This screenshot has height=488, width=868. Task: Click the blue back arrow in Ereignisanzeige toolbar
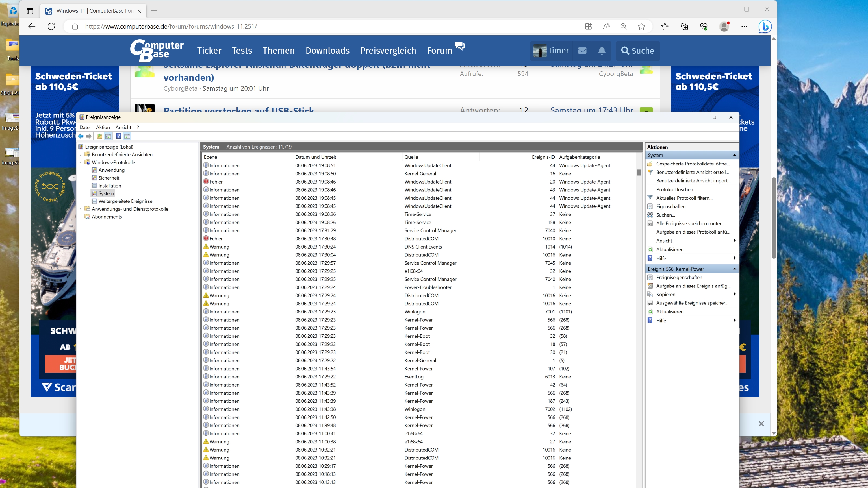click(x=81, y=136)
